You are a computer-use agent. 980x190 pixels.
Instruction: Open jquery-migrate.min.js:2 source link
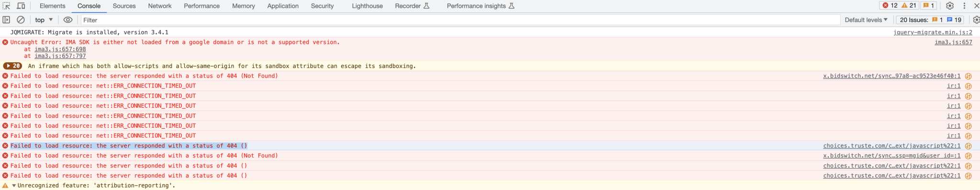click(x=933, y=32)
